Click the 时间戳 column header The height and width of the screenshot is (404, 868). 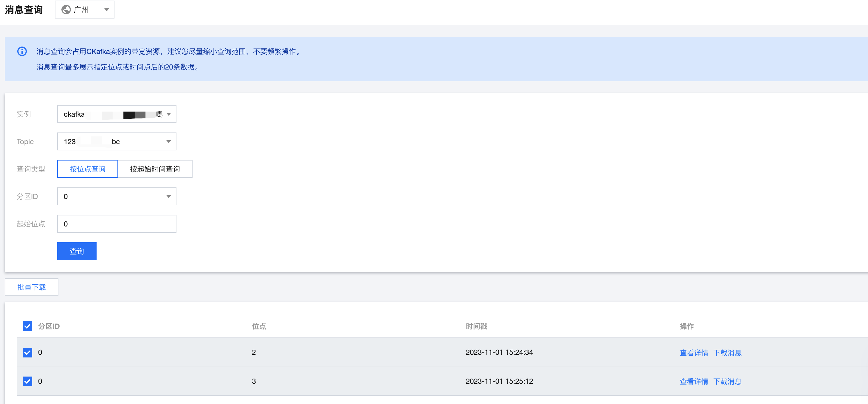tap(476, 326)
